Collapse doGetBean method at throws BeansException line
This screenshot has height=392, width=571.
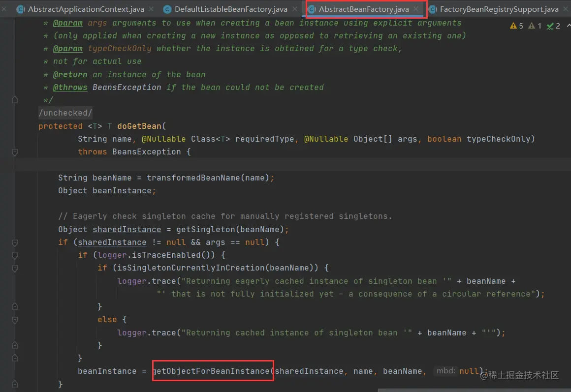click(15, 152)
